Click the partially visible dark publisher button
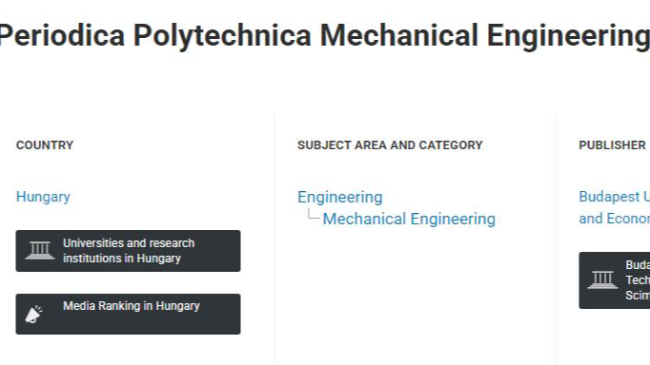 click(614, 280)
